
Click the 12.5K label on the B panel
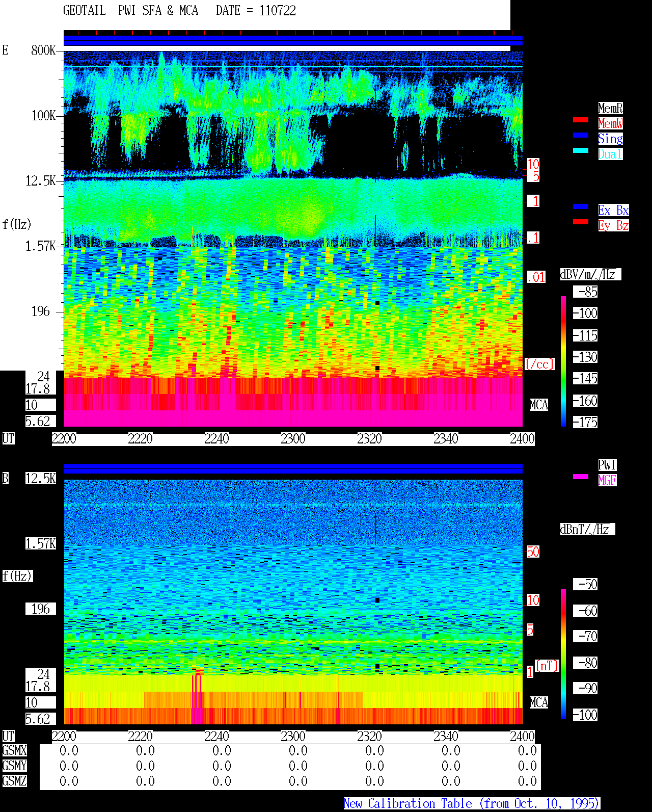coord(41,478)
